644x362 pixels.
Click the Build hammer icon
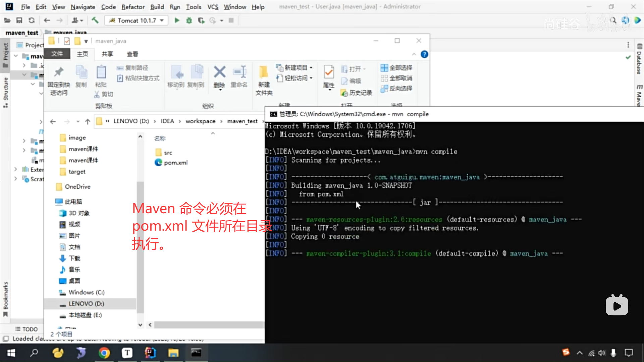95,20
